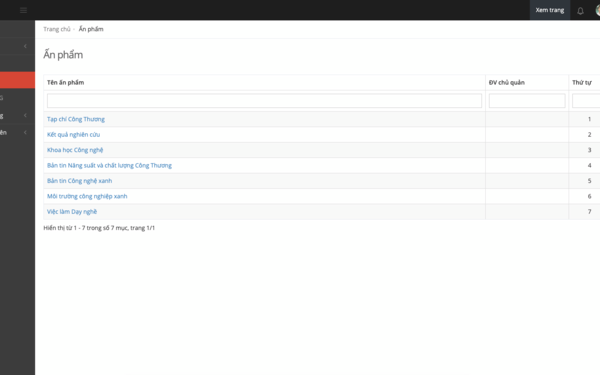Open the notifications bell icon
This screenshot has height=375, width=600.
(x=580, y=11)
